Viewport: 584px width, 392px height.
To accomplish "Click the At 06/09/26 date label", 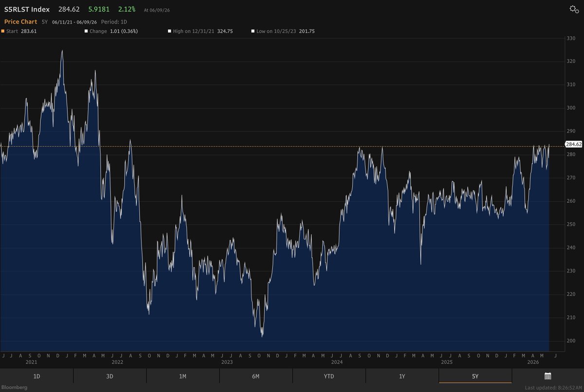I will coord(157,10).
